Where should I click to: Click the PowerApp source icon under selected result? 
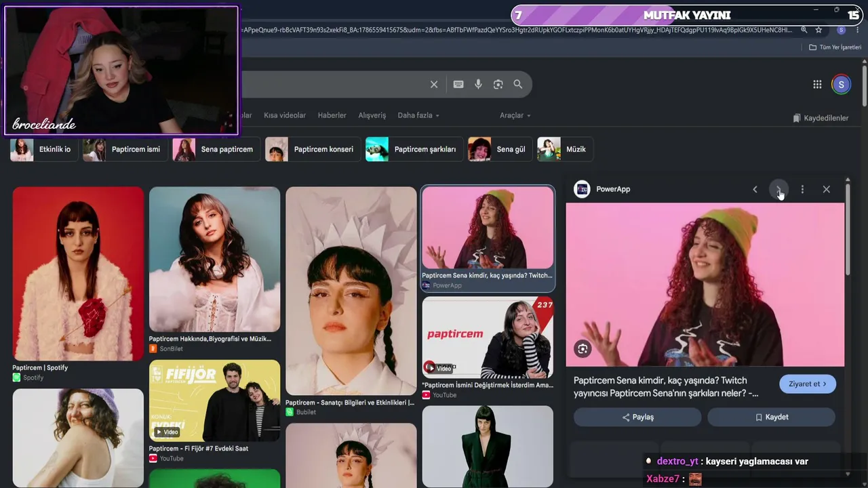click(426, 285)
